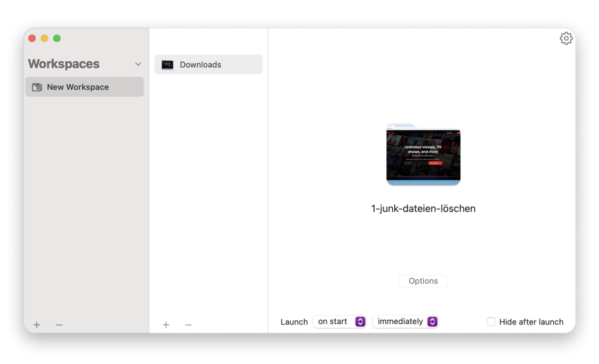Remove the Downloads item with minus button

pos(188,325)
